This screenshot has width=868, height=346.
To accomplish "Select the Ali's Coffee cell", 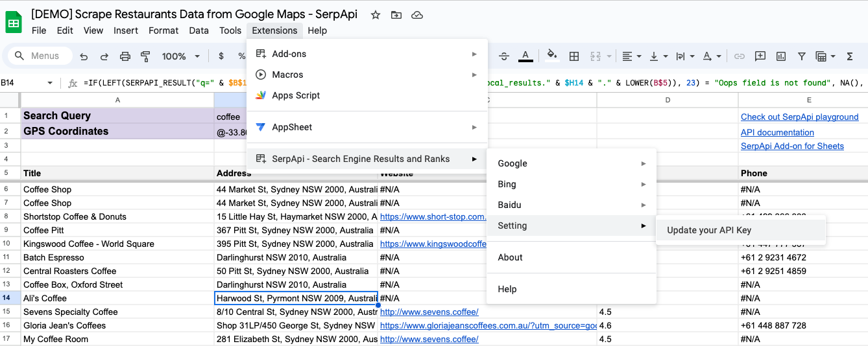I will click(117, 298).
